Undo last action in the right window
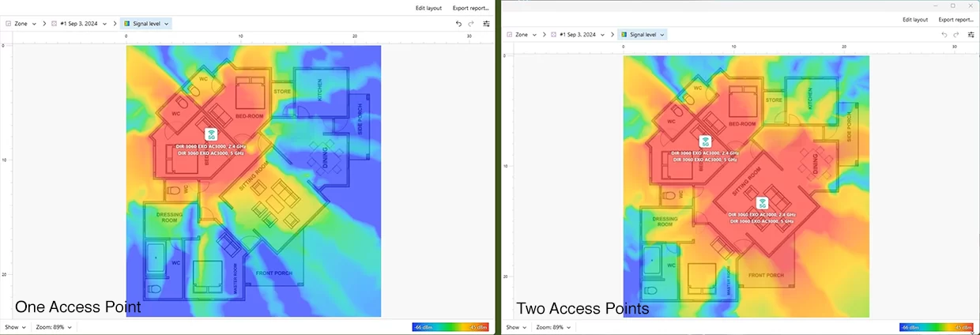The width and height of the screenshot is (980, 335). tap(944, 35)
